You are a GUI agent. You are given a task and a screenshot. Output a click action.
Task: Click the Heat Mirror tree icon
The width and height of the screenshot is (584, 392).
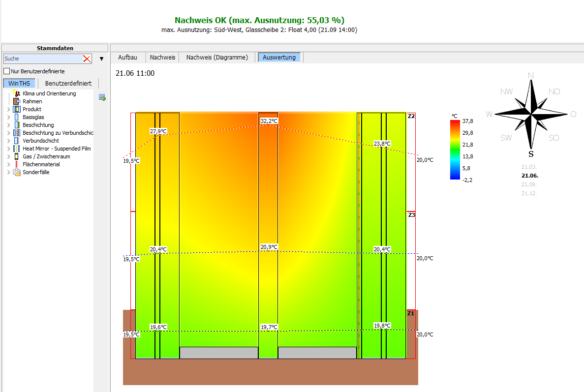pos(17,149)
